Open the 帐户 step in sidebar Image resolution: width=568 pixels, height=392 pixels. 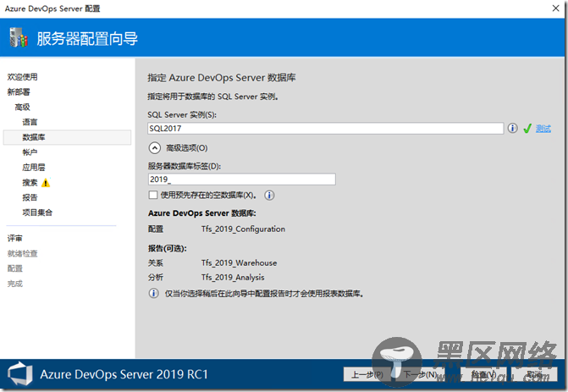point(30,152)
